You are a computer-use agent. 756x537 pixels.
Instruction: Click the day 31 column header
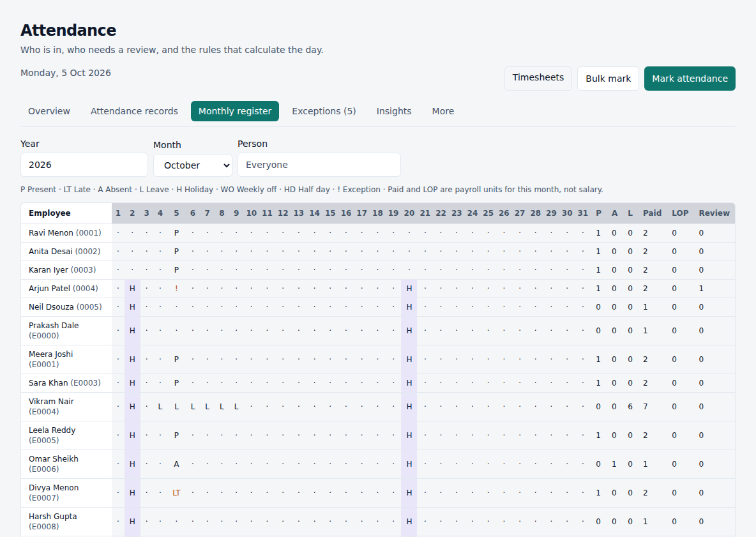click(x=583, y=213)
